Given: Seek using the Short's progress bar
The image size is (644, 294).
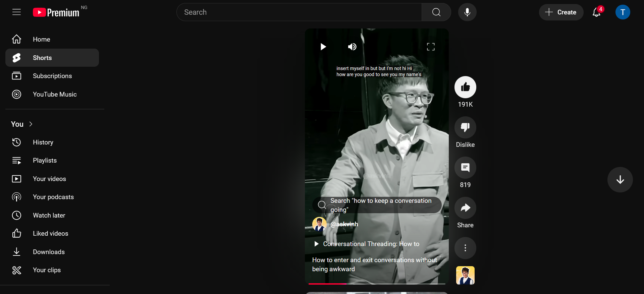Looking at the screenshot, I should coord(377,284).
